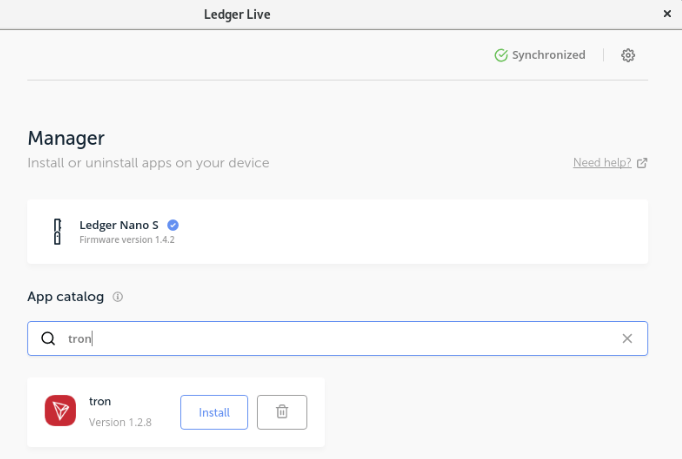The width and height of the screenshot is (682, 459).
Task: Click the Version 1.2.8 label
Action: point(120,422)
